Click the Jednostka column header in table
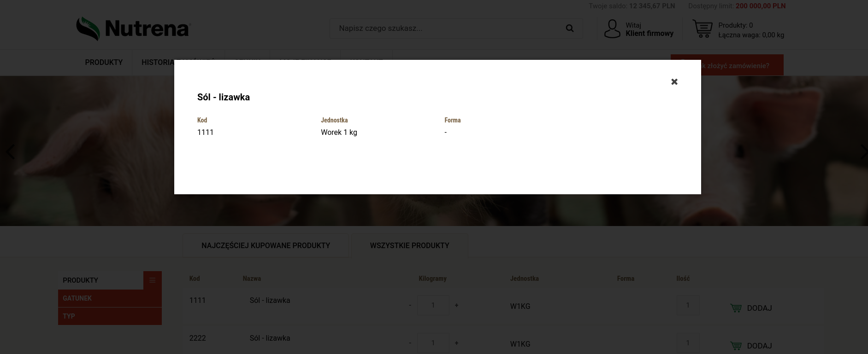 pos(524,279)
